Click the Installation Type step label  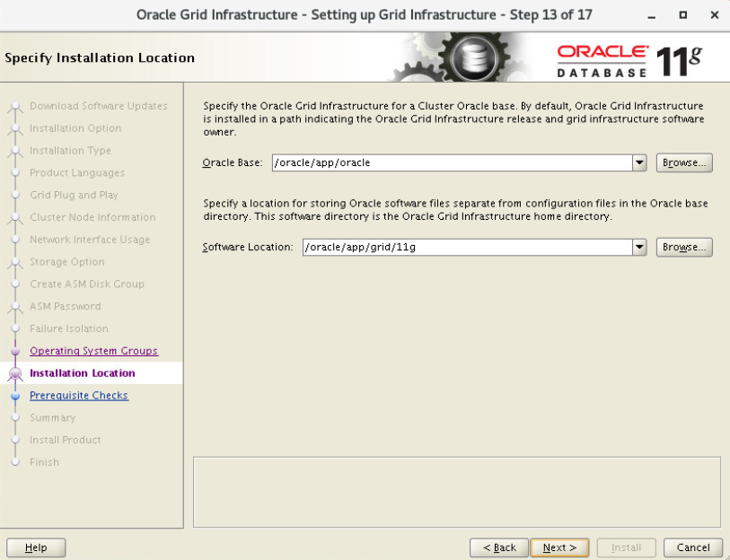[70, 151]
